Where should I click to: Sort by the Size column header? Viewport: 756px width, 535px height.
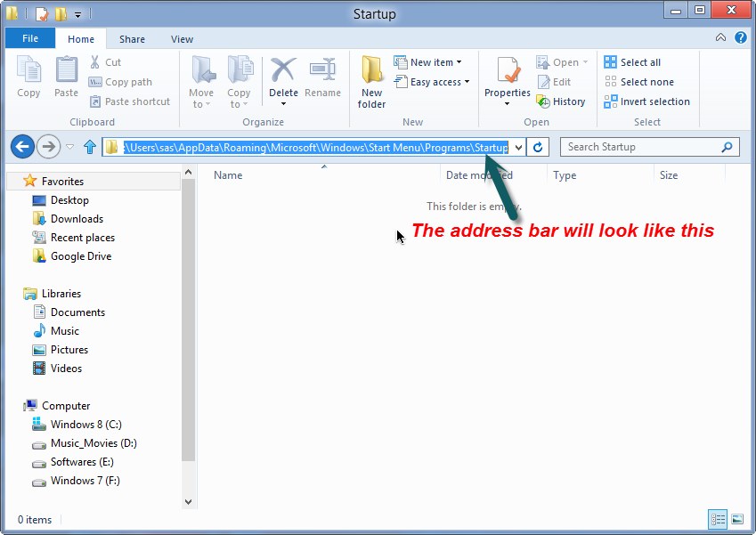pos(669,175)
